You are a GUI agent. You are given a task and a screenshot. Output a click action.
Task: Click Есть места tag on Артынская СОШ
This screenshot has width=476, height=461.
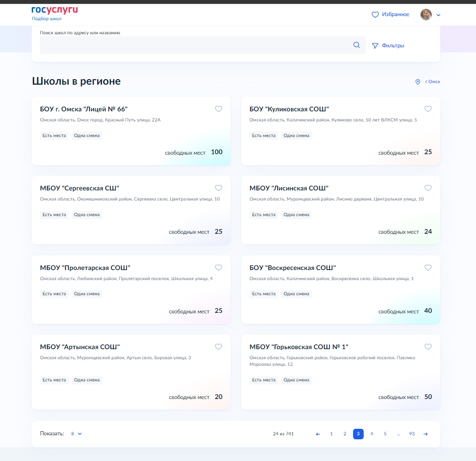[54, 380]
